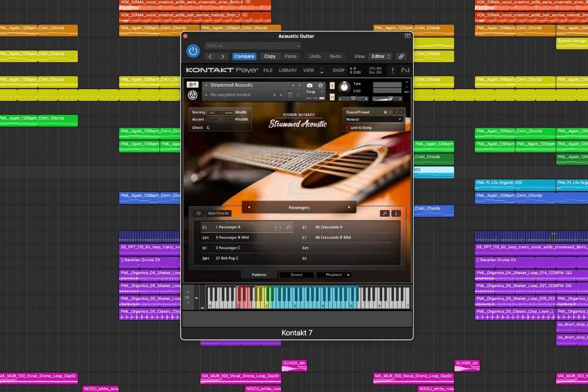
Task: Select Bavarian Drums 03 region behind plugin
Action: pos(150,262)
